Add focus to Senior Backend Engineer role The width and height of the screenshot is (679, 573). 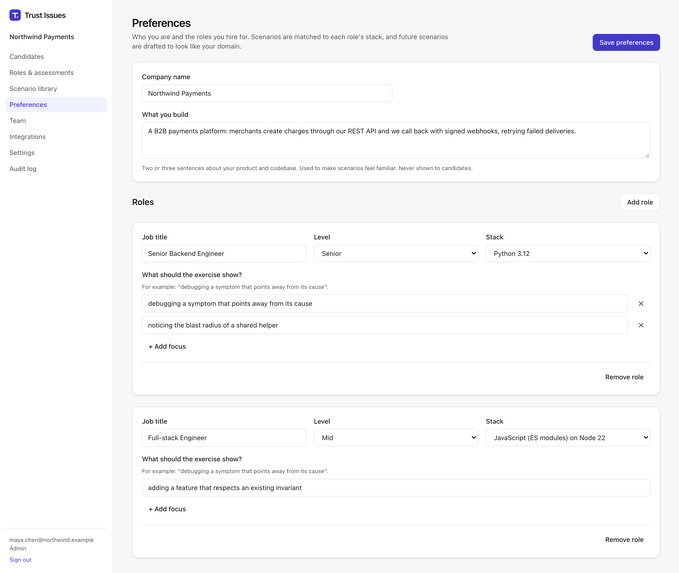(x=167, y=346)
